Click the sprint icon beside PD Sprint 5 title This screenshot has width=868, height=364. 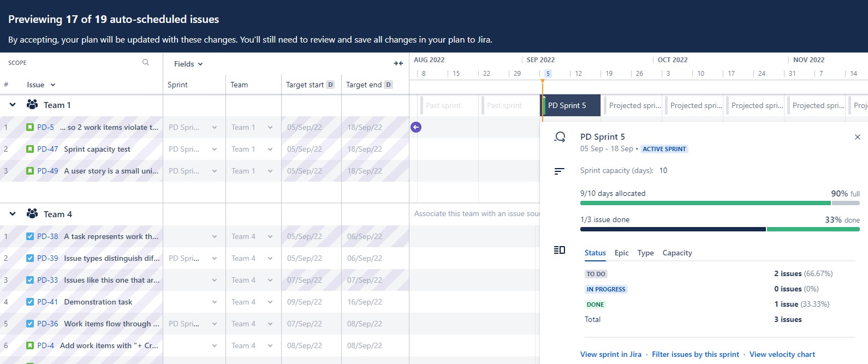coord(560,137)
